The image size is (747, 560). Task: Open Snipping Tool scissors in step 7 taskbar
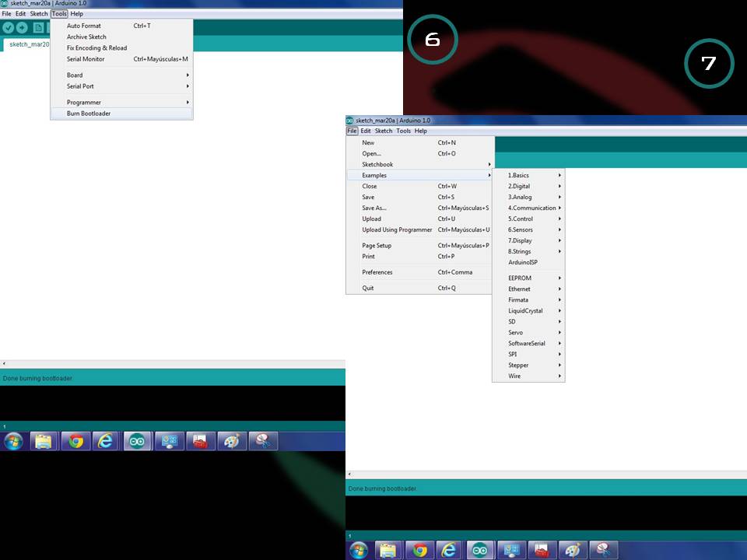point(604,551)
